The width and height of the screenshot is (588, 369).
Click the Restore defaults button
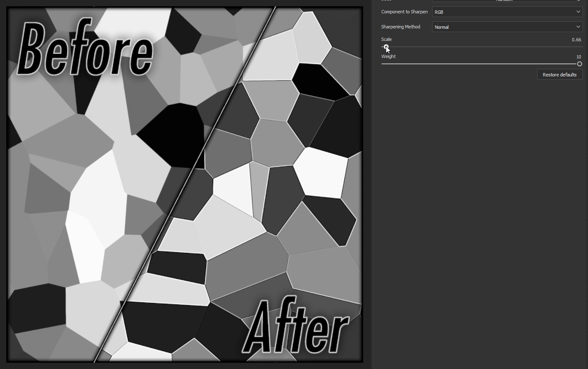coord(560,75)
